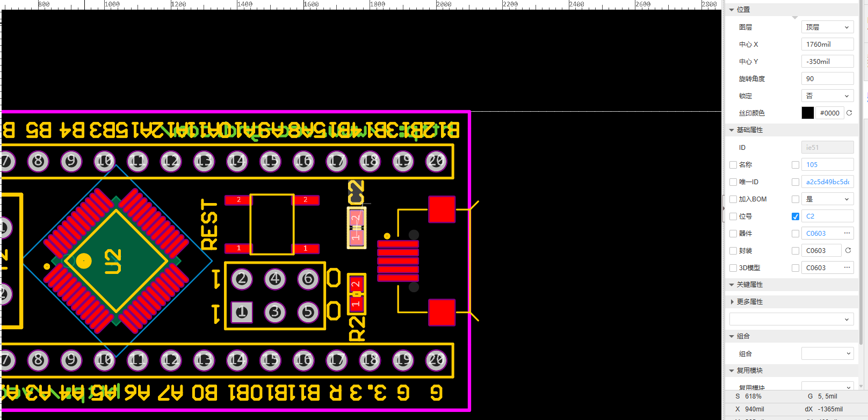Viewport: 868px width, 420px height.
Task: Open the 器件 device browse ellipsis
Action: click(847, 233)
